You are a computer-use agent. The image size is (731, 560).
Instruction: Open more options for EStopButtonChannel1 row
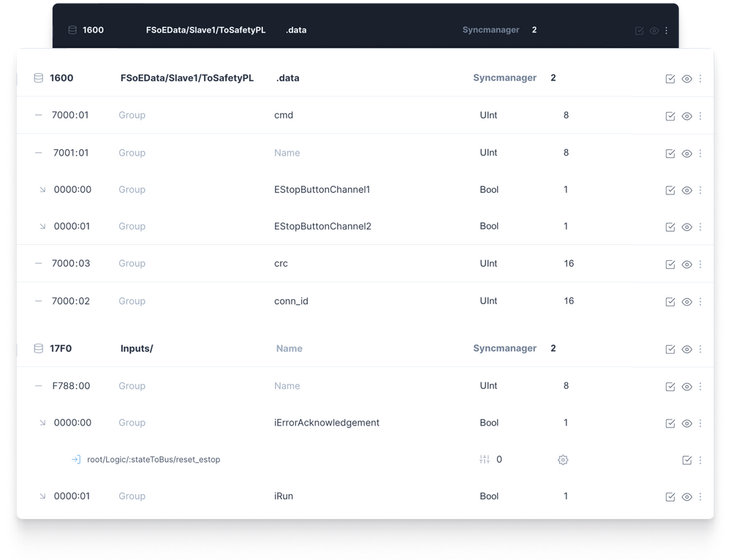click(700, 190)
